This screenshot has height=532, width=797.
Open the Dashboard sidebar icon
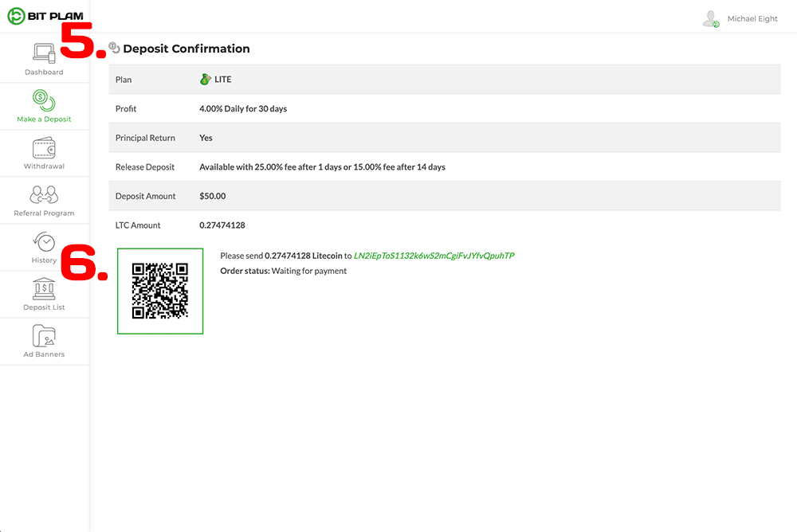pos(44,53)
